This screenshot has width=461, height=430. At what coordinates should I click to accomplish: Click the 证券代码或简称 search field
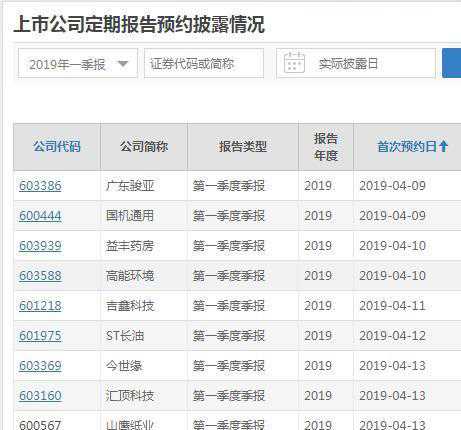(204, 63)
